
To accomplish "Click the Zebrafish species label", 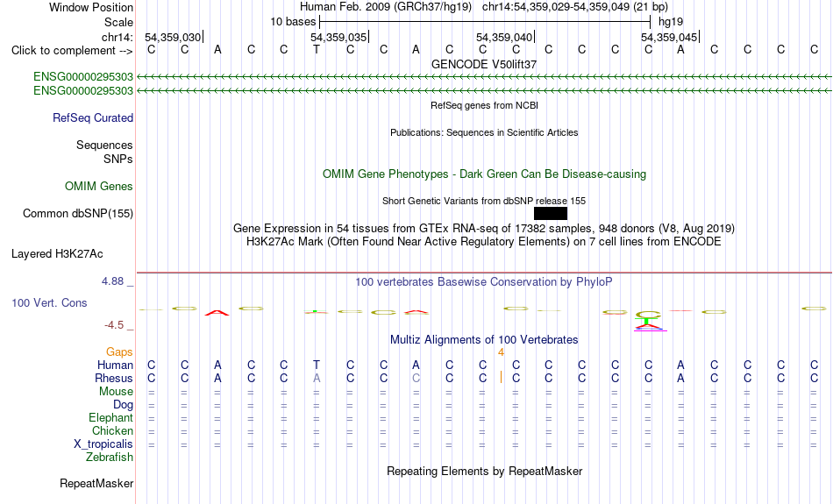I will (110, 458).
